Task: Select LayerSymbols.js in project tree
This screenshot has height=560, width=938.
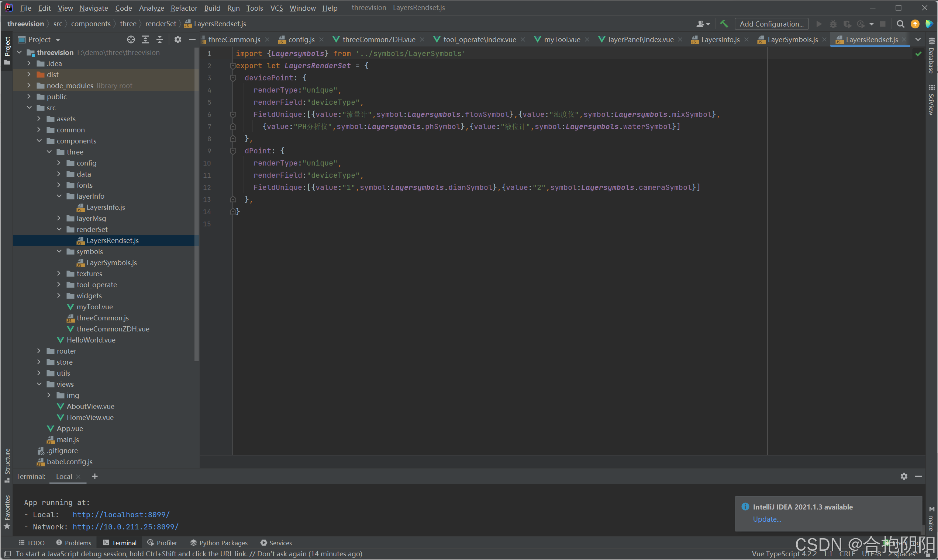Action: pos(111,262)
